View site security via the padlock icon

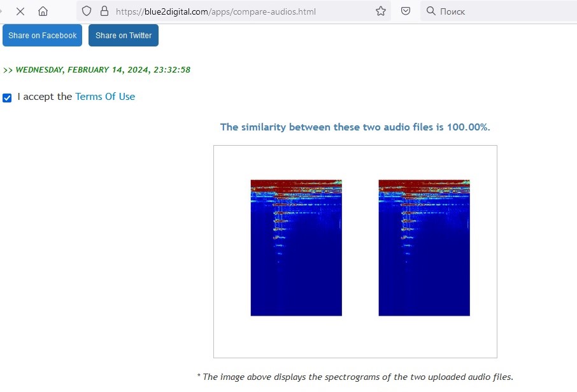pos(104,11)
